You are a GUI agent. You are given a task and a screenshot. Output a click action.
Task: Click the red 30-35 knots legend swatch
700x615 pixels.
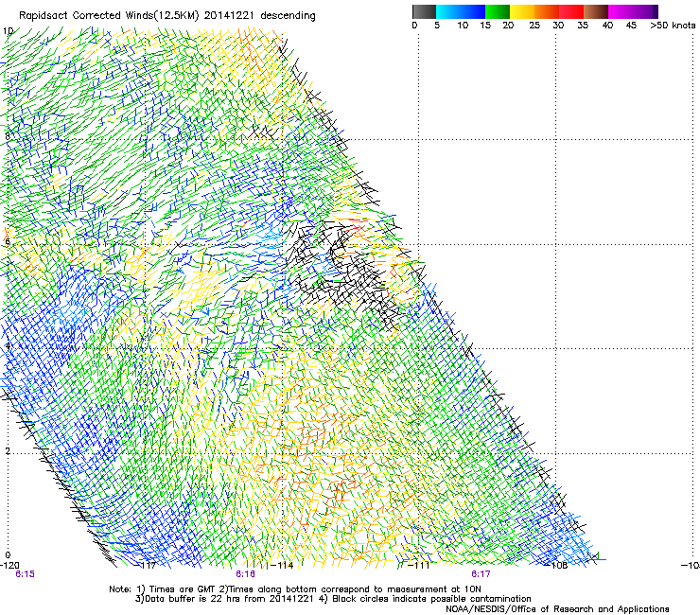pos(571,11)
